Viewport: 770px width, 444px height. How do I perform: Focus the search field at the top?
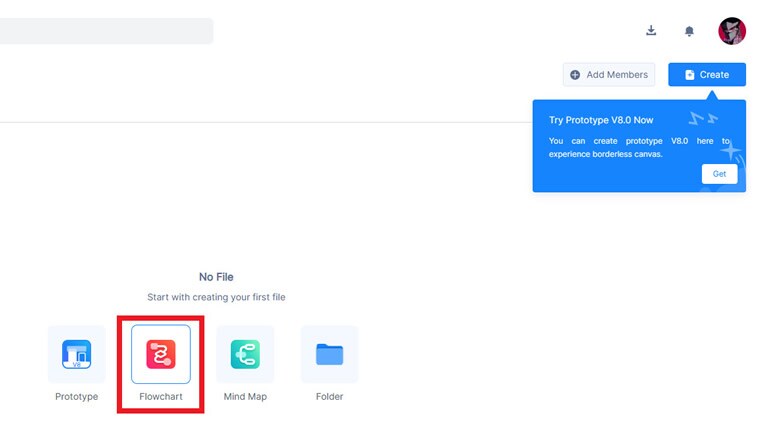tap(107, 31)
